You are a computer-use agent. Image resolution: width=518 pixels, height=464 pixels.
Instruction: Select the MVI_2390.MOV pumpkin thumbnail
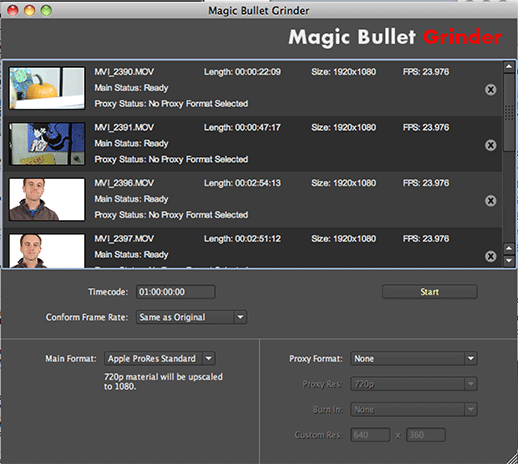(47, 88)
